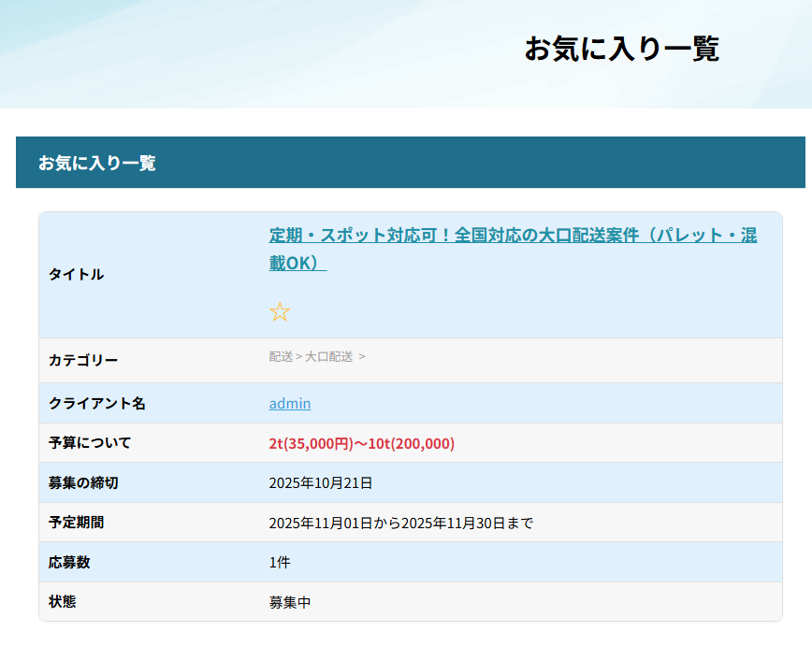
Task: Click the 大口配送 subcategory breadcrumb
Action: coord(328,356)
